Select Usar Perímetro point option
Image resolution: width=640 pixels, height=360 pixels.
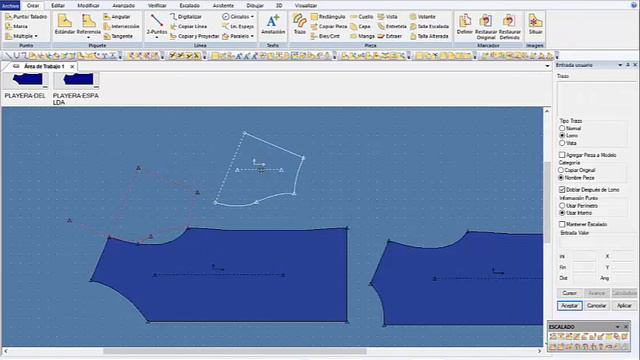562,206
